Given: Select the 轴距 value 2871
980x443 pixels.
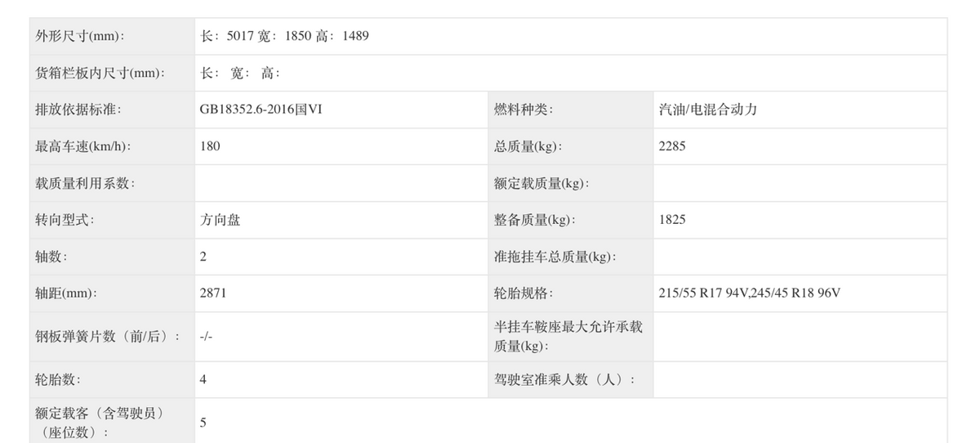Looking at the screenshot, I should (213, 293).
